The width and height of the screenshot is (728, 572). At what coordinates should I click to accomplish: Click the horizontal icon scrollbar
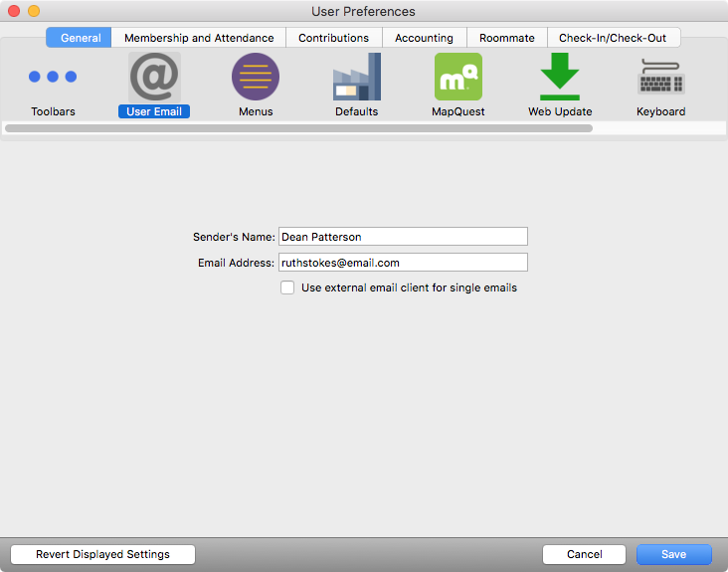point(298,128)
